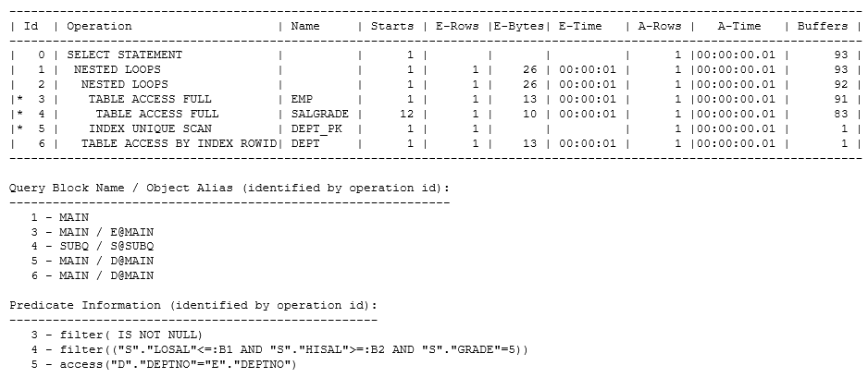Click the Operation column header
The image size is (868, 378).
click(x=99, y=26)
